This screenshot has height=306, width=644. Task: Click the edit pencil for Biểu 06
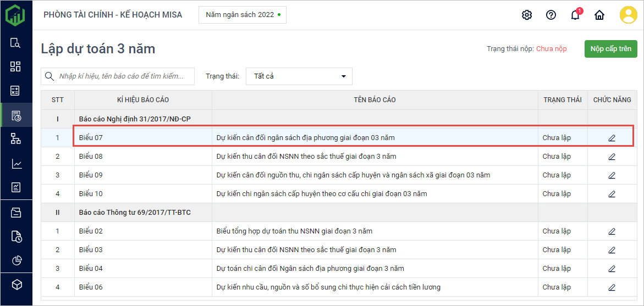tap(612, 287)
